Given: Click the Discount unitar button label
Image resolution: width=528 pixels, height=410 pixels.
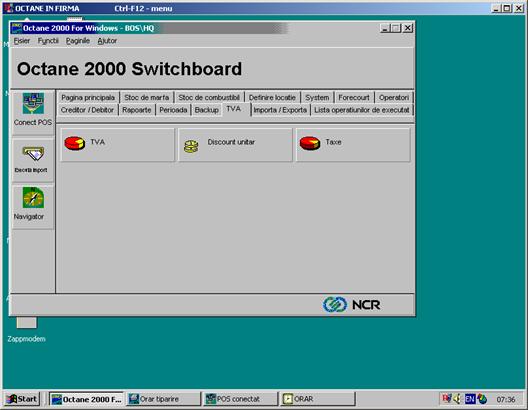Looking at the screenshot, I should 231,142.
